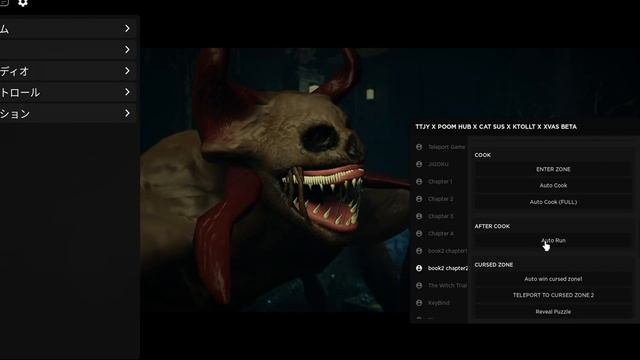Click the TTJY X POOM HUB title text
640x360 pixels.
click(496, 127)
